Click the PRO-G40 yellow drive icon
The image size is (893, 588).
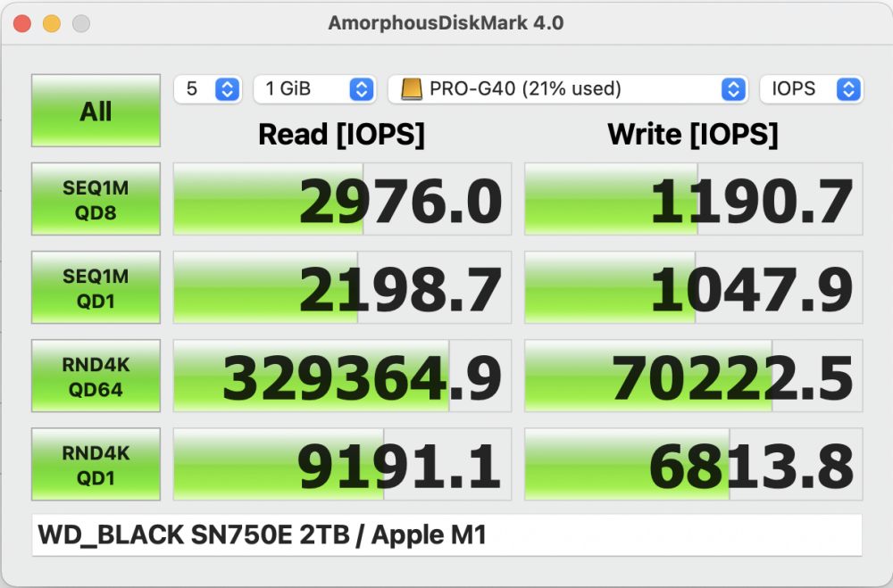[411, 89]
